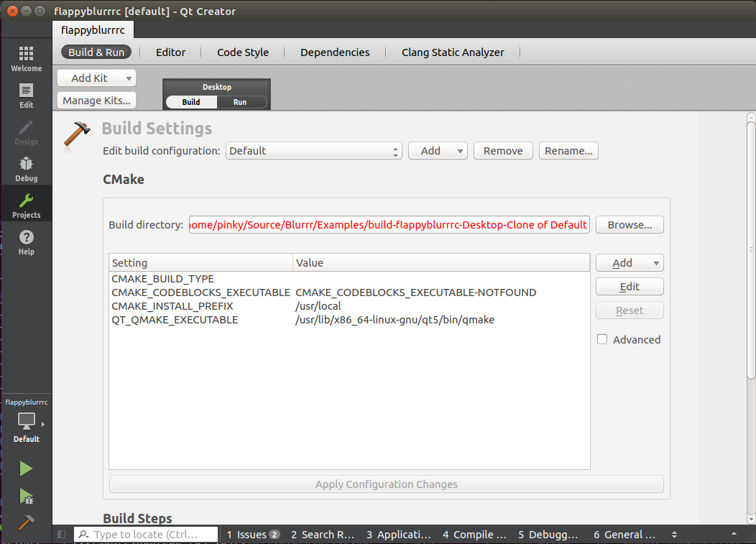Switch to the Code Style tab
Screen dimensions: 756x544
[x=243, y=52]
